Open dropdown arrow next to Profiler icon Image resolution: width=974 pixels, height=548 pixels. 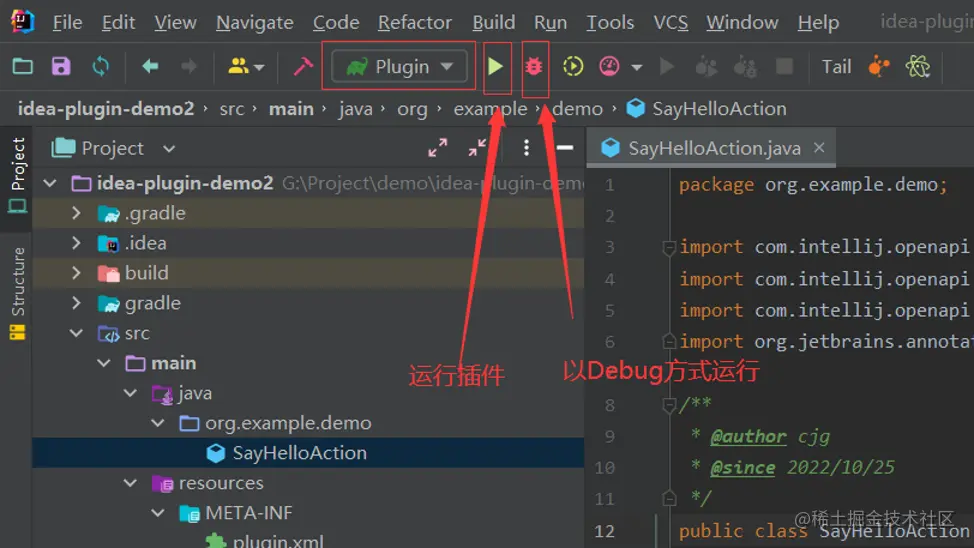637,66
